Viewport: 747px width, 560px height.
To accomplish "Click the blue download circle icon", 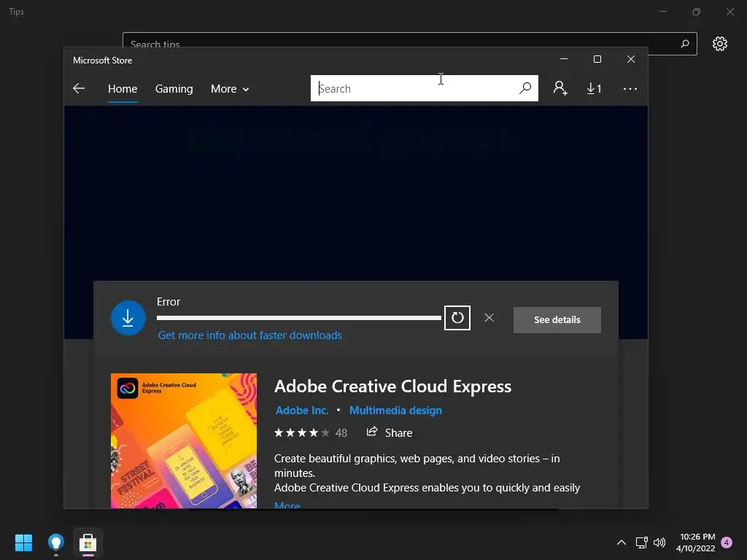I will coord(128,318).
